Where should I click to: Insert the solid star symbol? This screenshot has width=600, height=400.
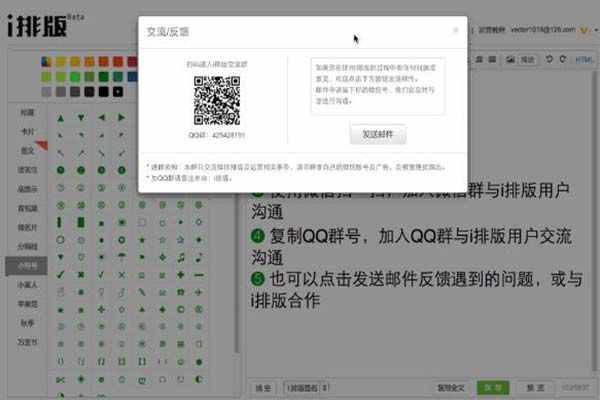(142, 240)
